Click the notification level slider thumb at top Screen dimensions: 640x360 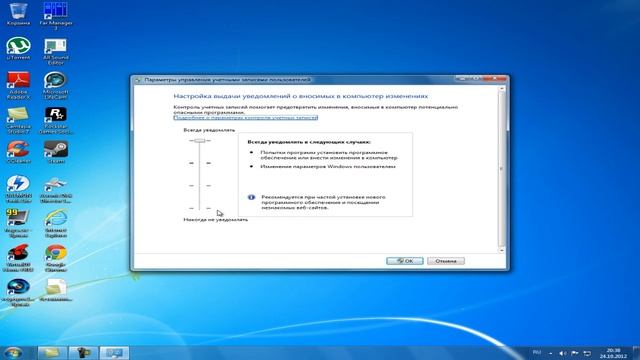pos(200,140)
